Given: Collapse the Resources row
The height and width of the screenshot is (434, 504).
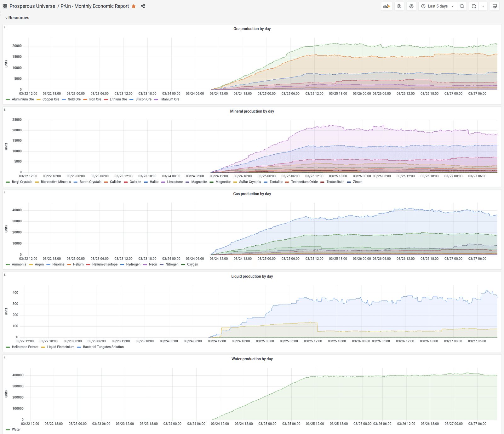Looking at the screenshot, I should click(x=17, y=18).
